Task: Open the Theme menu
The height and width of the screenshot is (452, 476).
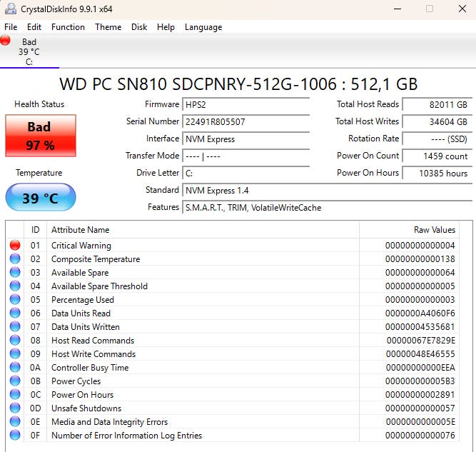Action: click(x=108, y=27)
